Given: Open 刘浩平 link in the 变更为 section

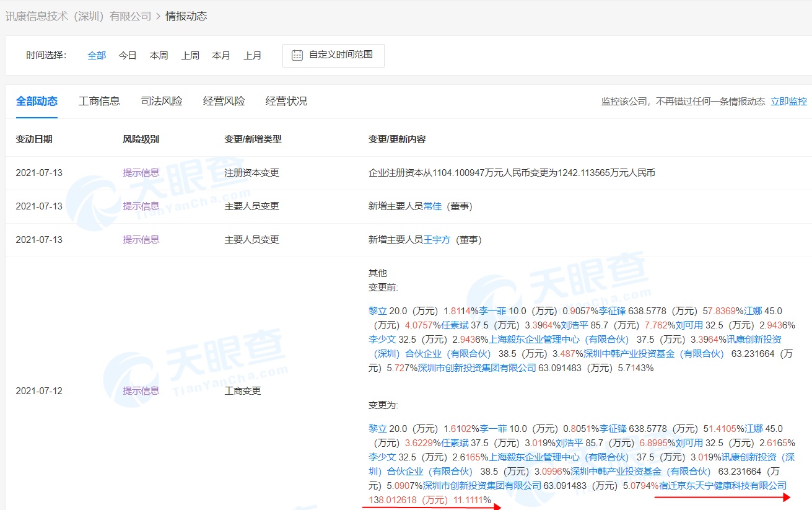Looking at the screenshot, I should [569, 443].
